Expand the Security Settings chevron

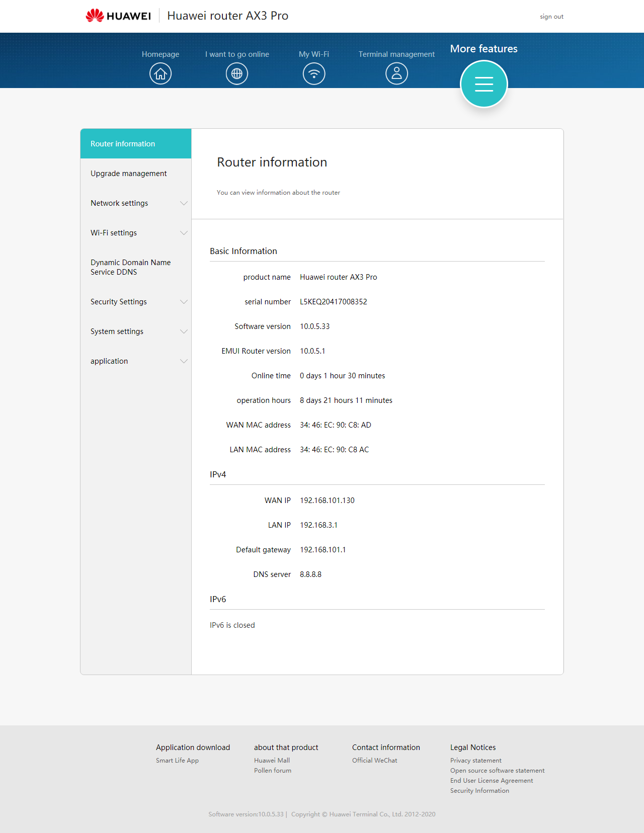tap(184, 302)
